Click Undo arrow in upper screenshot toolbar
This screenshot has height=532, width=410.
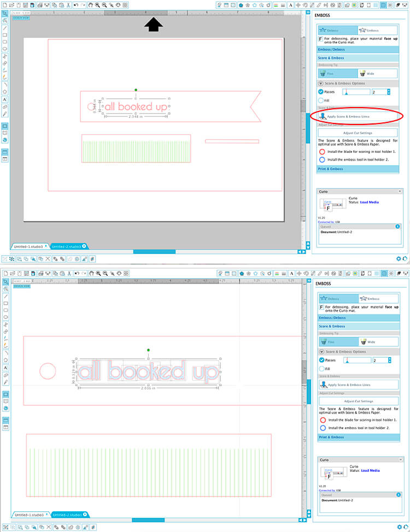[x=76, y=5]
